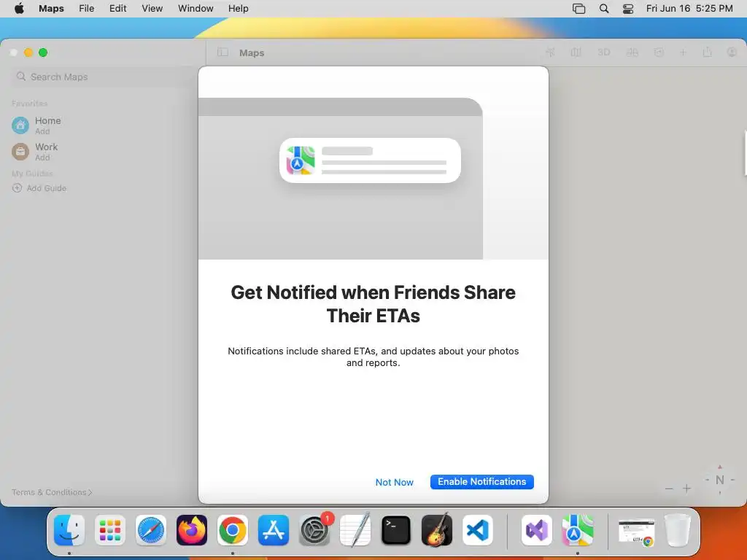Launch Visual Studio Code from the Dock
The image size is (747, 560).
tap(478, 530)
